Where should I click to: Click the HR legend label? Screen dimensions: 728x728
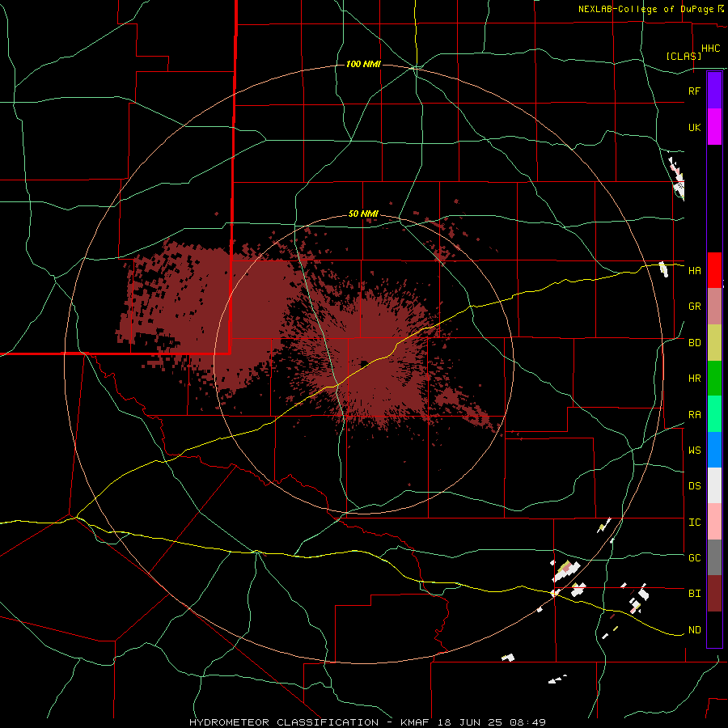(694, 379)
